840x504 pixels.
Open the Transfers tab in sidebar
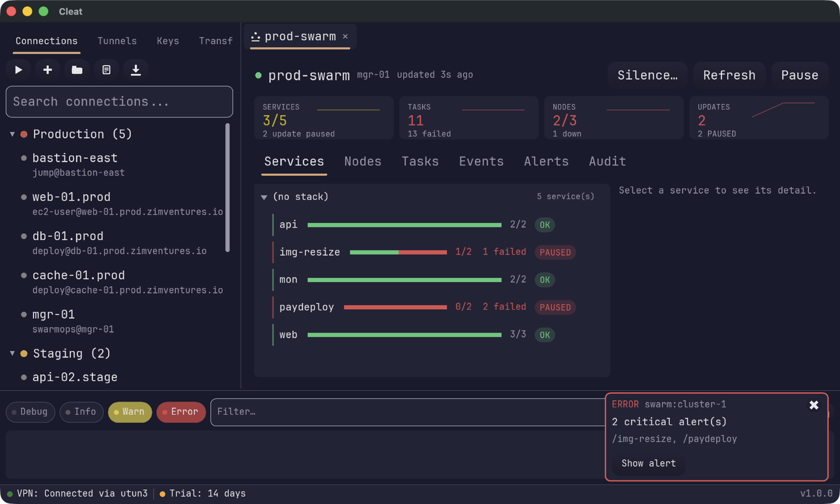[x=216, y=41]
